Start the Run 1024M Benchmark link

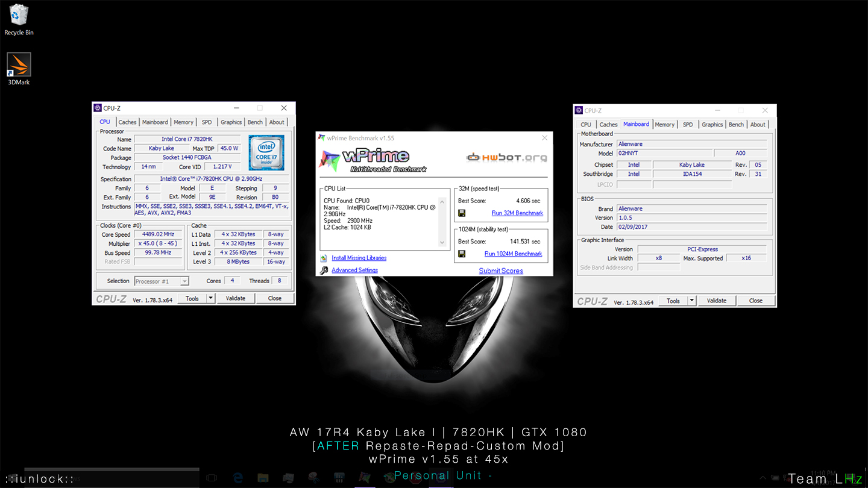pyautogui.click(x=513, y=254)
